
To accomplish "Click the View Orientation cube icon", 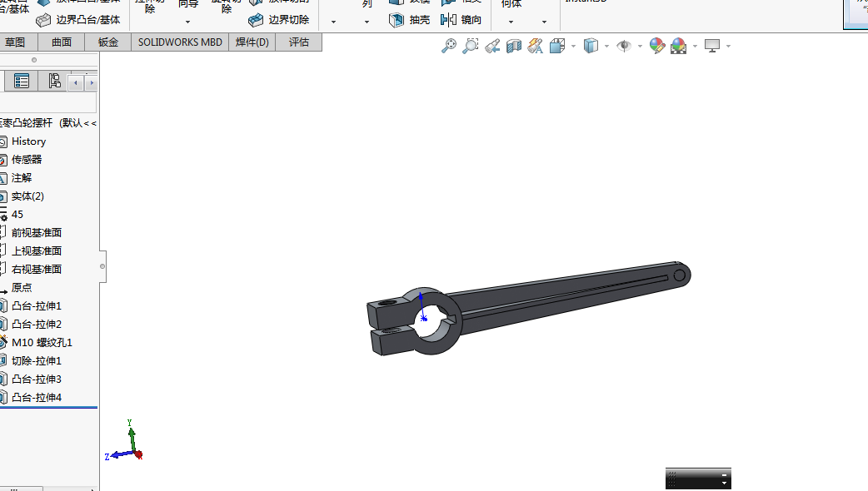I will 557,46.
